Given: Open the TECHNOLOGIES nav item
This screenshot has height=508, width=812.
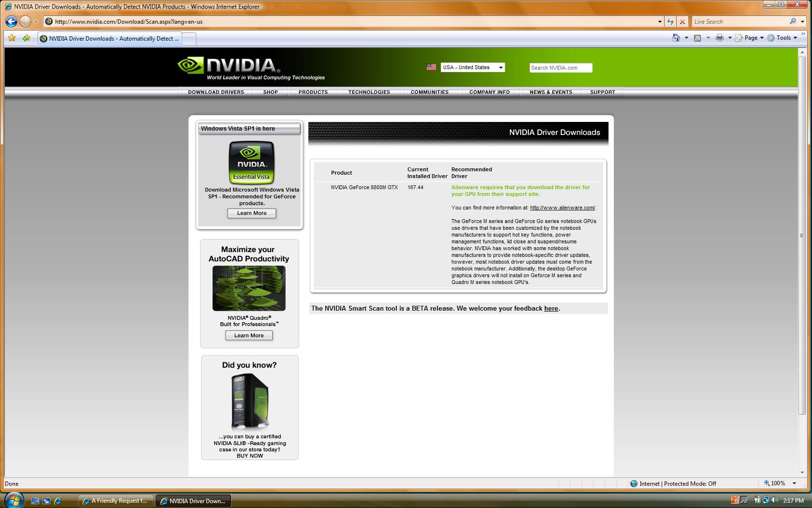Looking at the screenshot, I should (369, 92).
